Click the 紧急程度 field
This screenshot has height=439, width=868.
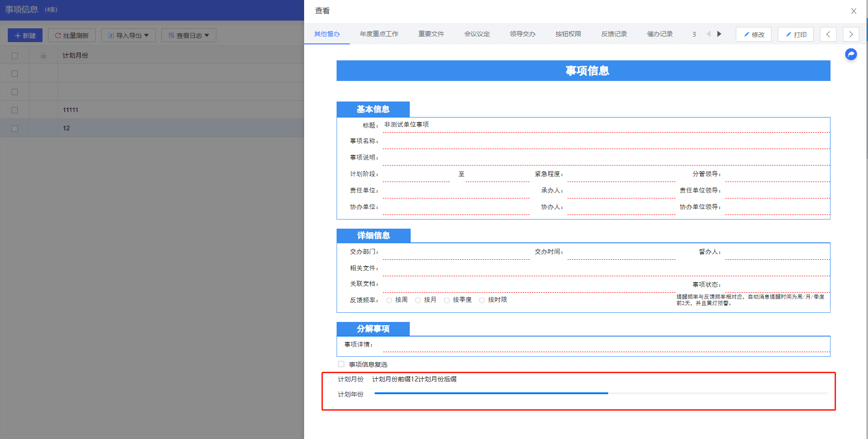click(621, 174)
